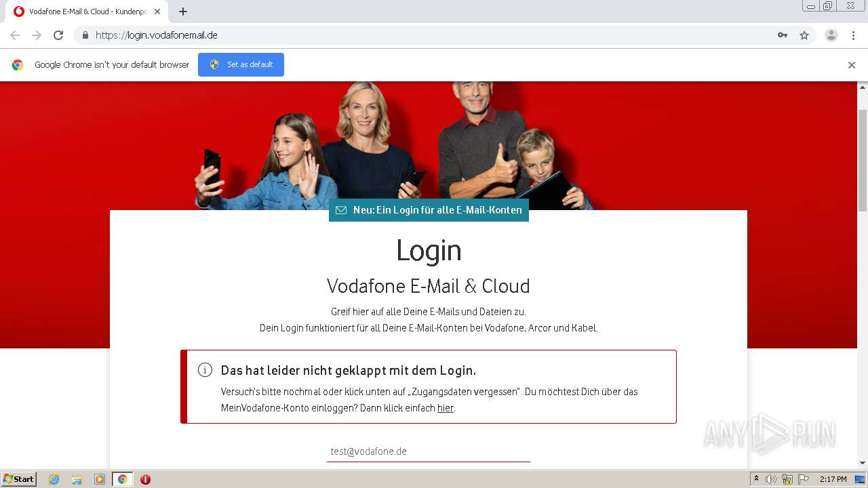The height and width of the screenshot is (488, 868).
Task: Restore down the browser window
Action: [x=828, y=5]
